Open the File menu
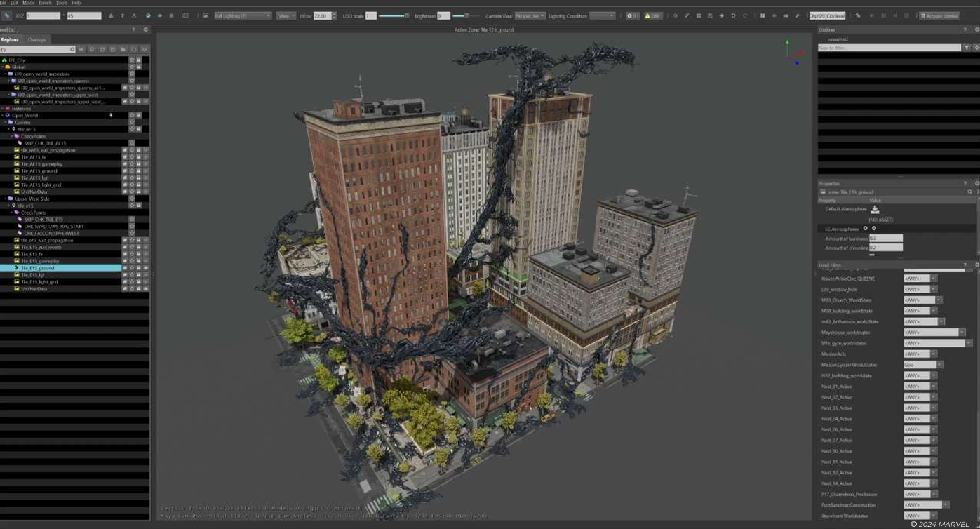This screenshot has width=980, height=529. pyautogui.click(x=4, y=3)
